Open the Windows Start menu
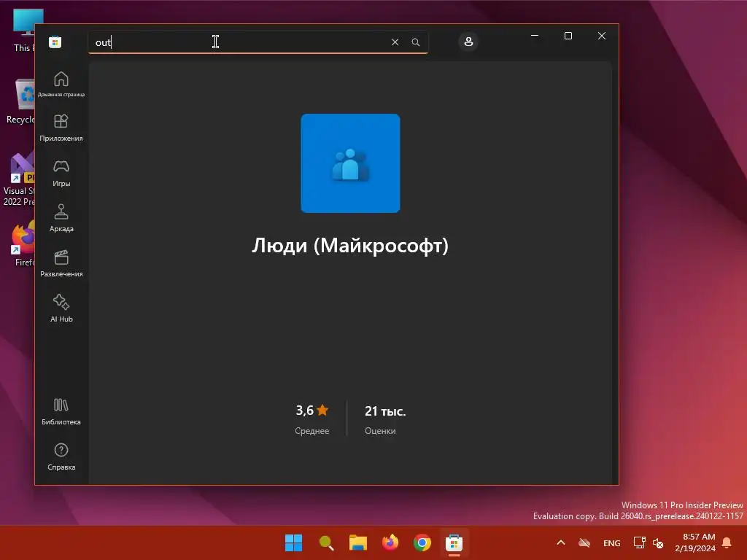This screenshot has height=560, width=747. point(293,542)
